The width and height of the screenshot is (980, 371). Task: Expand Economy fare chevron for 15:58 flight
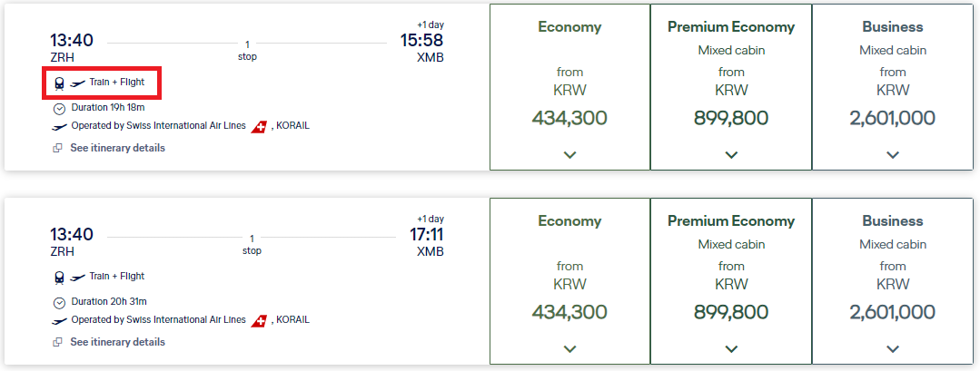[569, 155]
